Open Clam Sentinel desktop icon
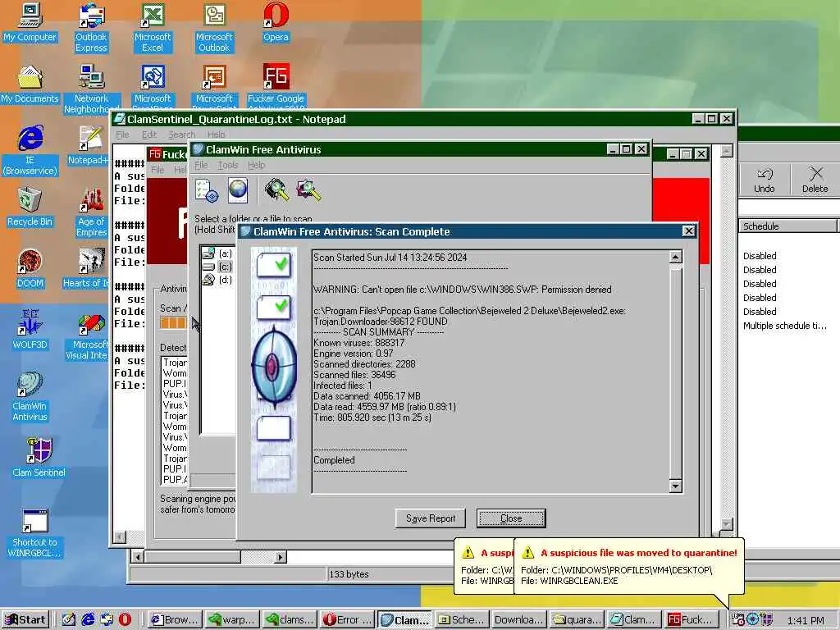 point(39,457)
